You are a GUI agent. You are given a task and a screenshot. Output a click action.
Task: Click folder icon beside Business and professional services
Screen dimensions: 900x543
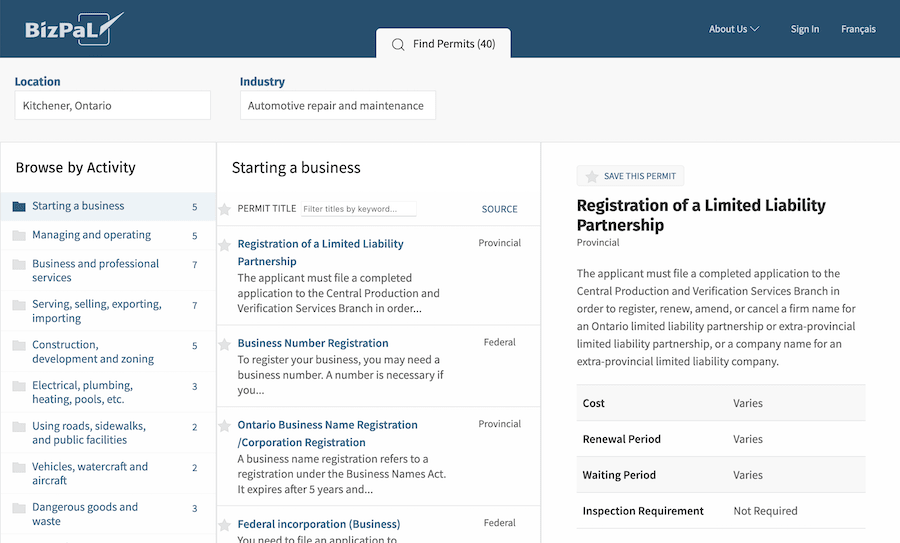19,264
